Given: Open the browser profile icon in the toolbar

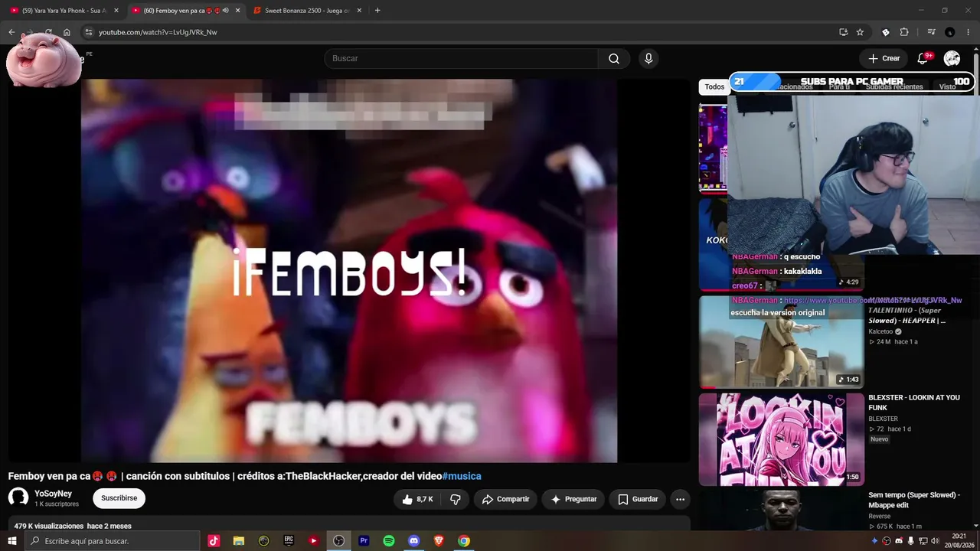Looking at the screenshot, I should (949, 32).
